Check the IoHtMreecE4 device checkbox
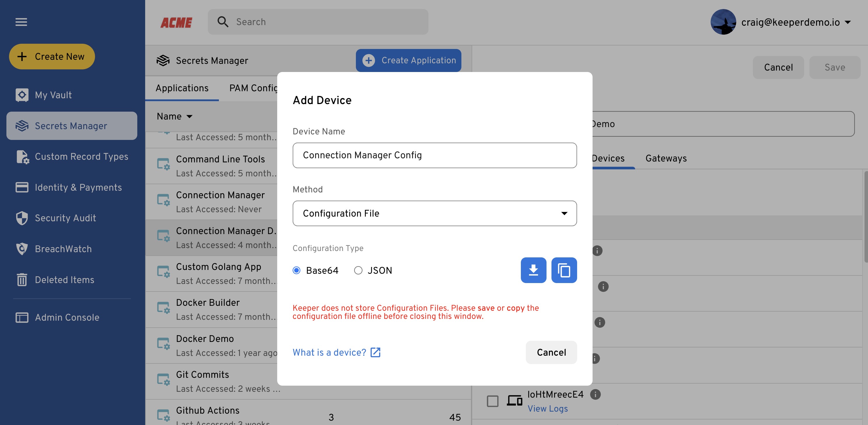The height and width of the screenshot is (425, 868). [x=492, y=401]
